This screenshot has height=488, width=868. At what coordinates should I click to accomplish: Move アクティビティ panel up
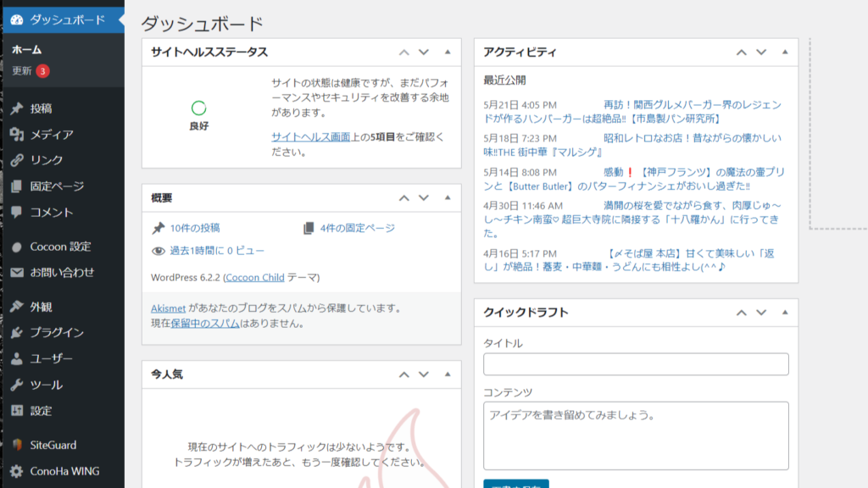(741, 53)
